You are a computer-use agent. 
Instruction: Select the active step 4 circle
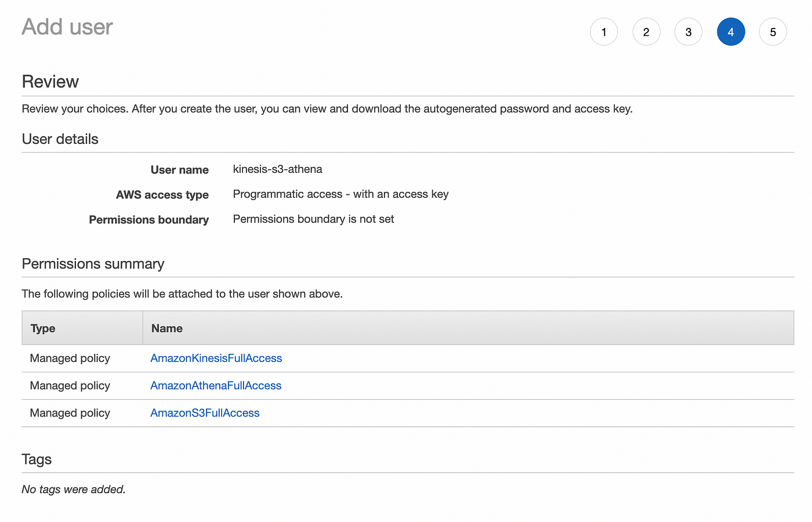click(x=731, y=32)
